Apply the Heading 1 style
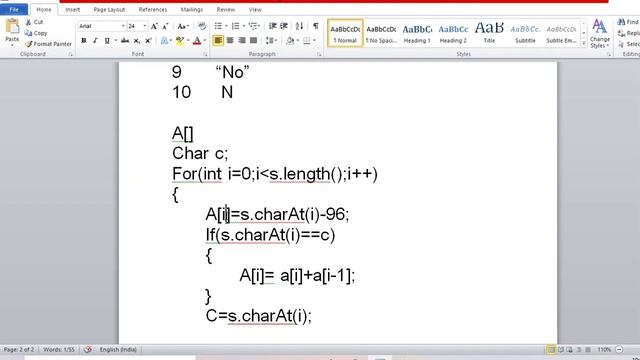The height and width of the screenshot is (360, 640). [417, 33]
